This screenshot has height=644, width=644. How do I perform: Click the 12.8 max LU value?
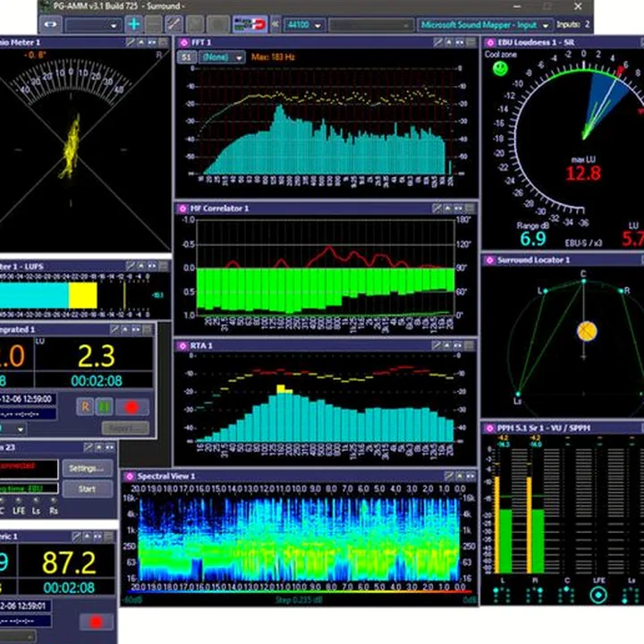[583, 174]
